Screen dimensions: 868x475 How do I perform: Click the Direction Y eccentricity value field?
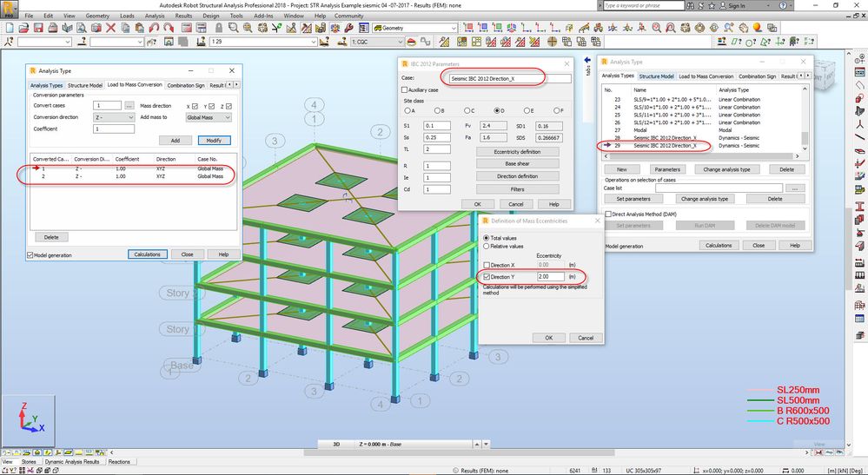click(x=550, y=276)
